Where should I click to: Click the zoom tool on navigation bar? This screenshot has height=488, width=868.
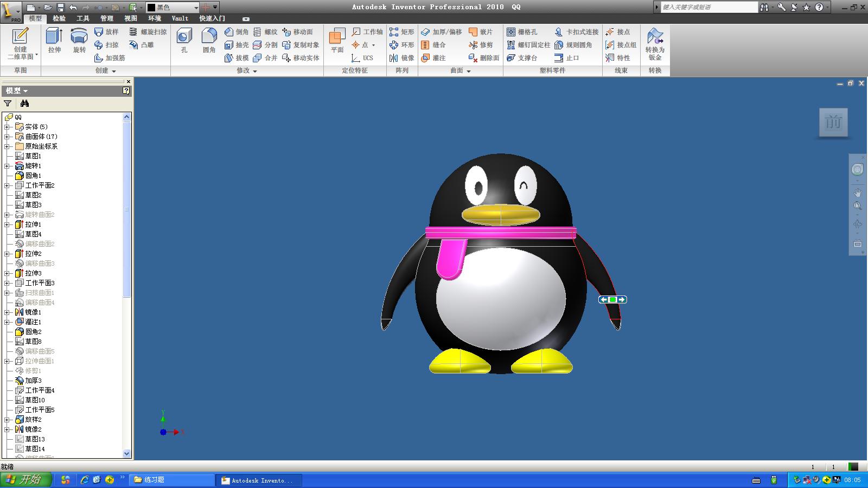point(857,206)
